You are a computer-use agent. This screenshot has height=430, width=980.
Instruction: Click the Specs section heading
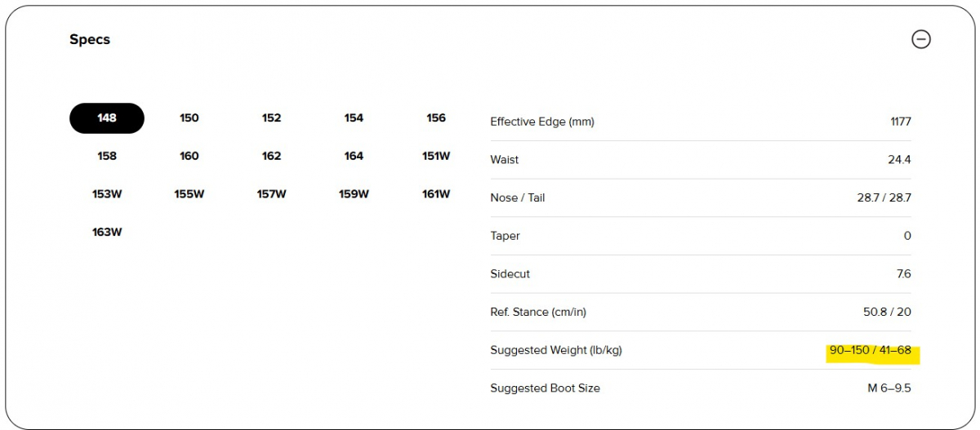pos(90,40)
